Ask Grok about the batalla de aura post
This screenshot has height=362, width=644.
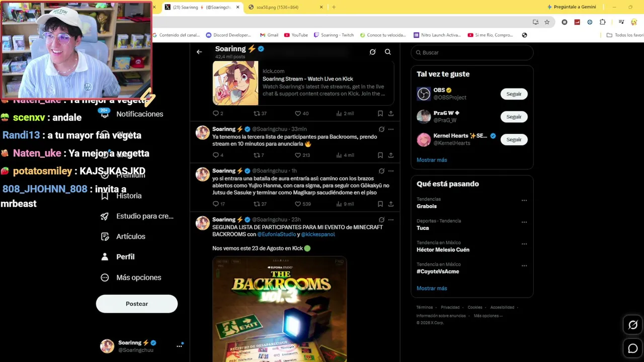click(x=381, y=171)
